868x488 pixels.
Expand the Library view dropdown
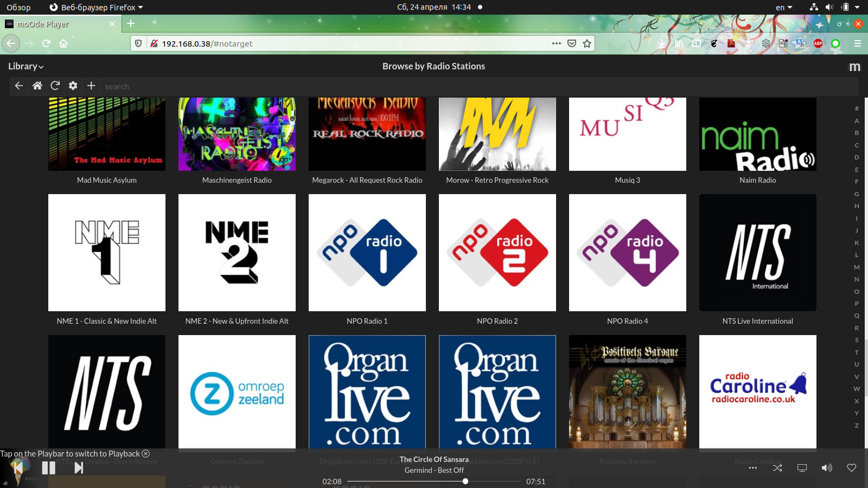(x=25, y=66)
